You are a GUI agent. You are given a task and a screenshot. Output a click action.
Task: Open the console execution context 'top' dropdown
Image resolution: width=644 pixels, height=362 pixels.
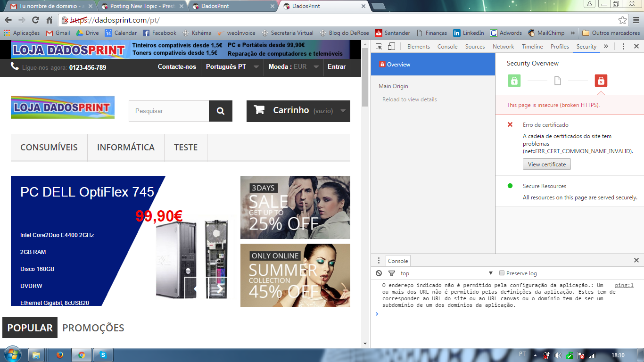[x=446, y=273]
